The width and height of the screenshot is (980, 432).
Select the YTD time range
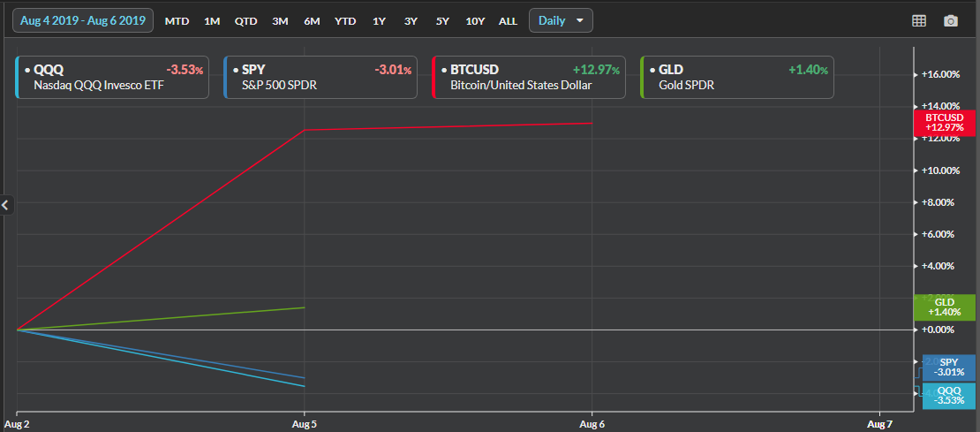point(345,21)
